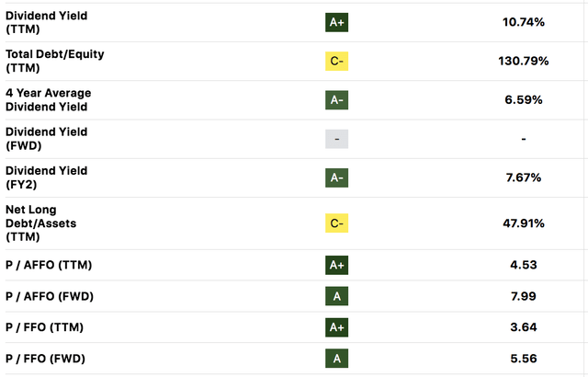Image resolution: width=588 pixels, height=377 pixels.
Task: Click the 5.56 P / FFO forward value
Action: [x=523, y=359]
